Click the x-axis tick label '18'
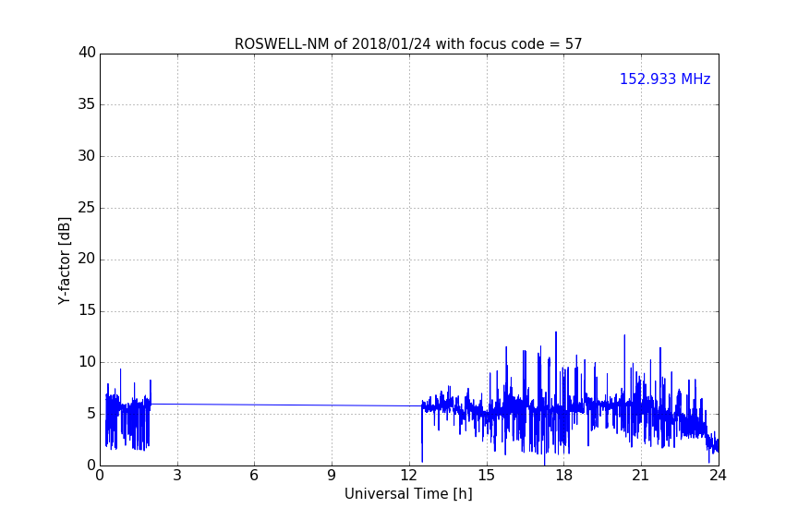798x532 pixels. click(564, 476)
